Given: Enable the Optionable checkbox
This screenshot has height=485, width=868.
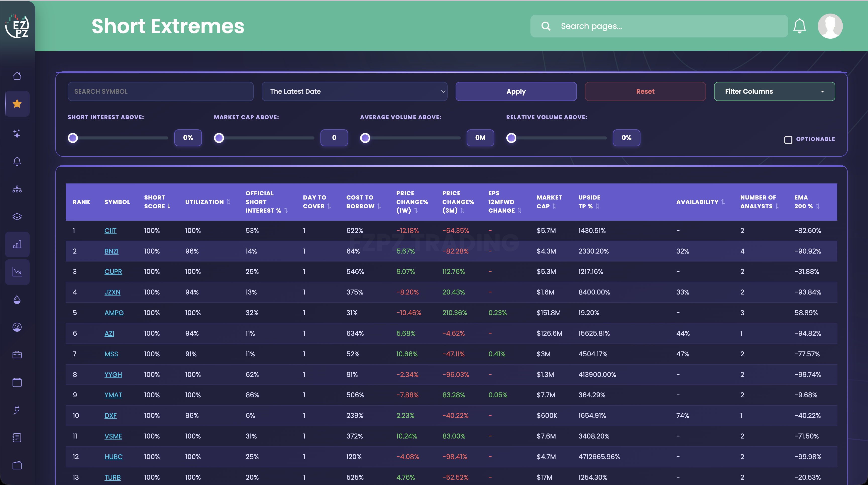Looking at the screenshot, I should (788, 139).
